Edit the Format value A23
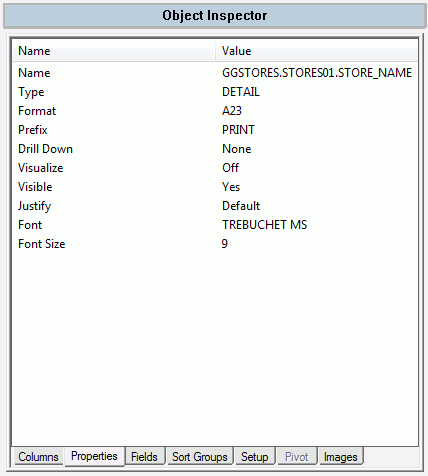 [232, 111]
